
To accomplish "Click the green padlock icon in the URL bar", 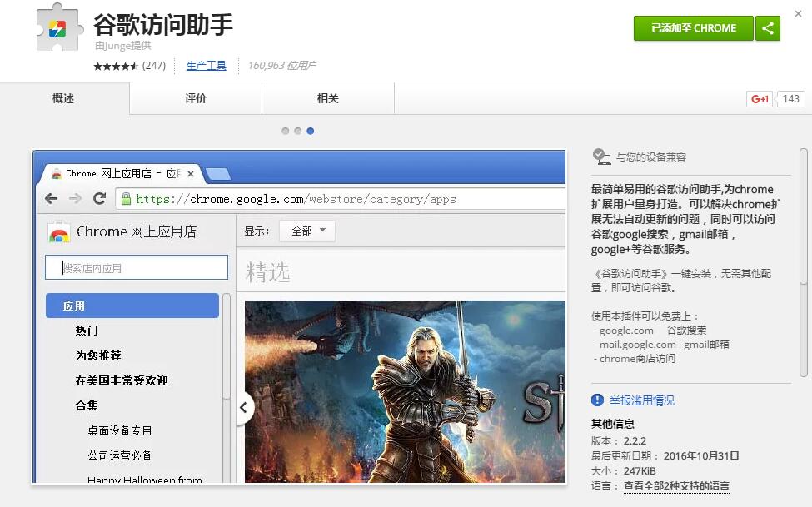I will coord(125,199).
